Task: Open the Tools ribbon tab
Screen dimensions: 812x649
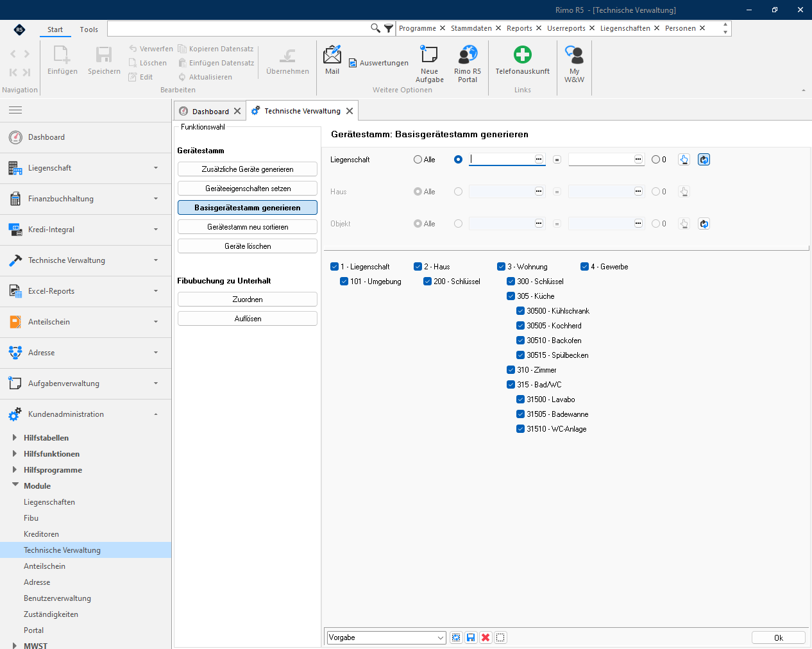Action: 89,29
